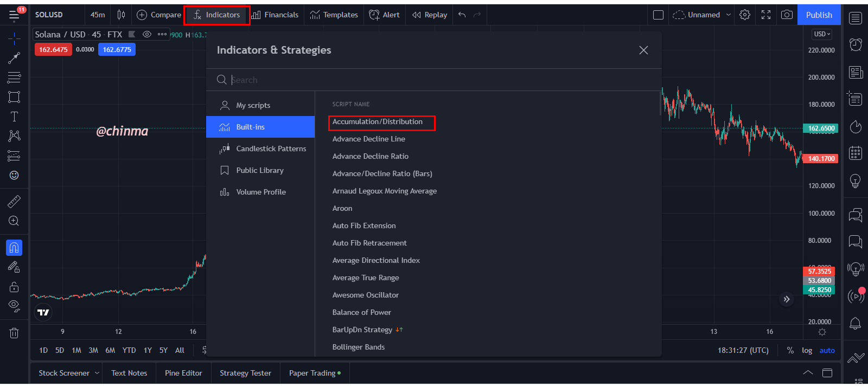This screenshot has height=387, width=868.
Task: Open candlestick chart style selector
Action: click(121, 15)
